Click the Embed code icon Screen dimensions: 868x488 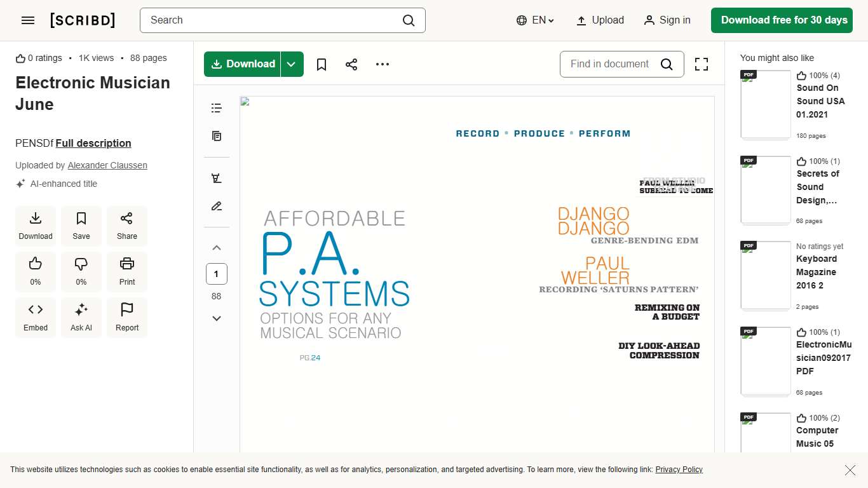point(36,317)
